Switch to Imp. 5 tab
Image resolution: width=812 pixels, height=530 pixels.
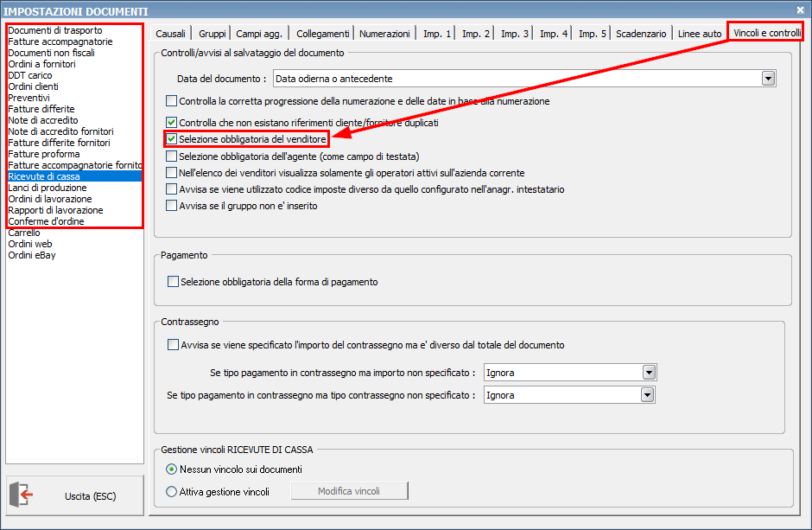coord(593,33)
